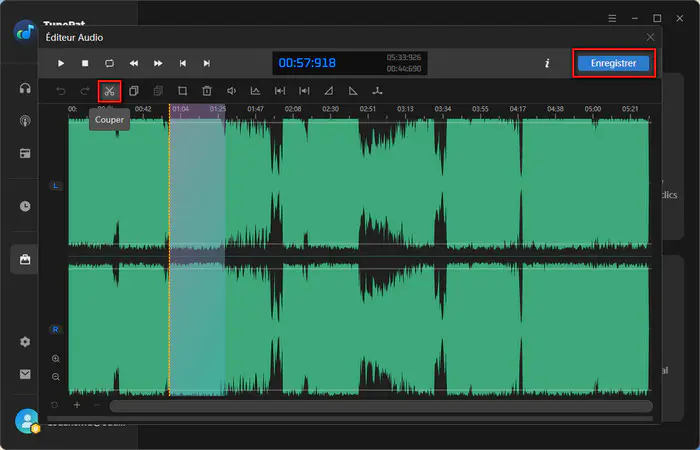Open the normalize graph tool
Image resolution: width=700 pixels, height=450 pixels.
point(255,91)
